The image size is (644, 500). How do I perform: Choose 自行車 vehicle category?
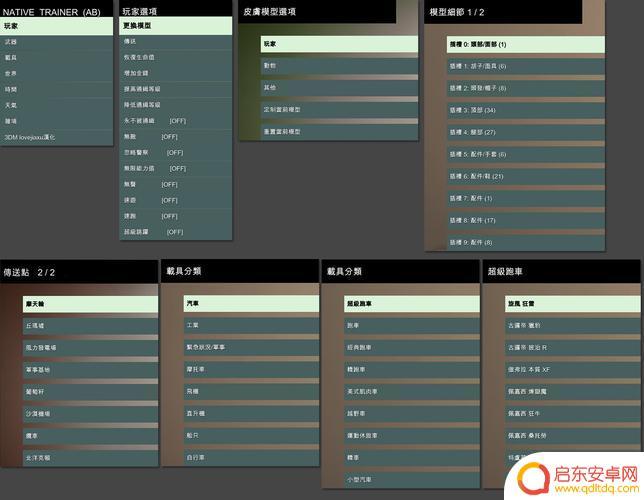[x=251, y=458]
